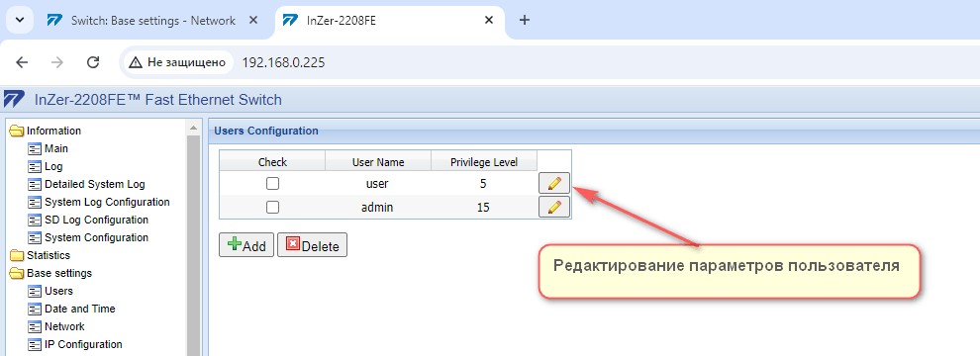Open the Main information page

click(56, 148)
